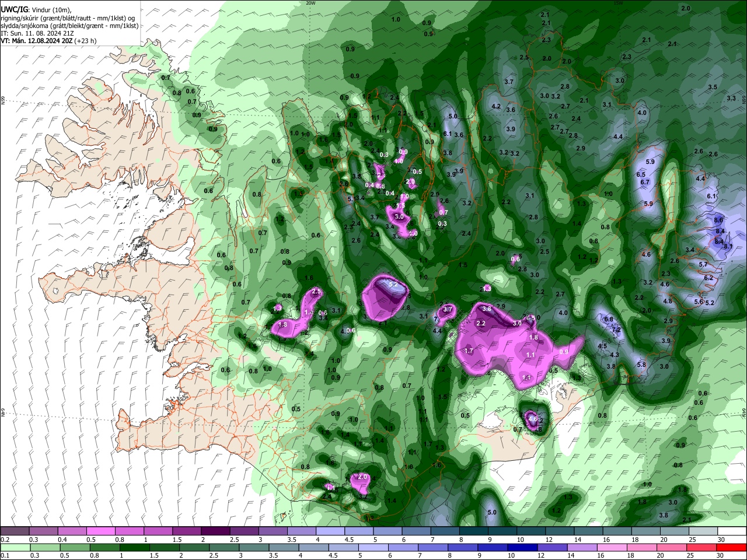Click the '15W' longitude label on top edge

coord(618,2)
